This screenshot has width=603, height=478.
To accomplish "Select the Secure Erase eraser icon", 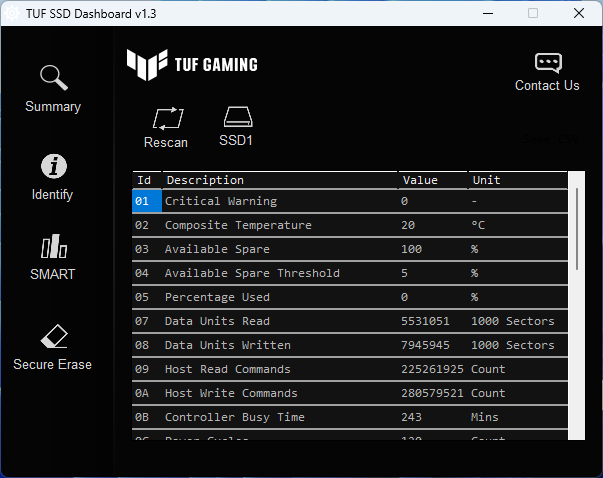I will (x=54, y=336).
